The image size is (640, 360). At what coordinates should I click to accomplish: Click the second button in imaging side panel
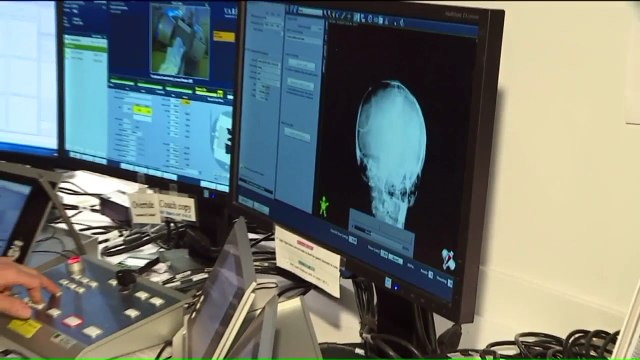300,84
